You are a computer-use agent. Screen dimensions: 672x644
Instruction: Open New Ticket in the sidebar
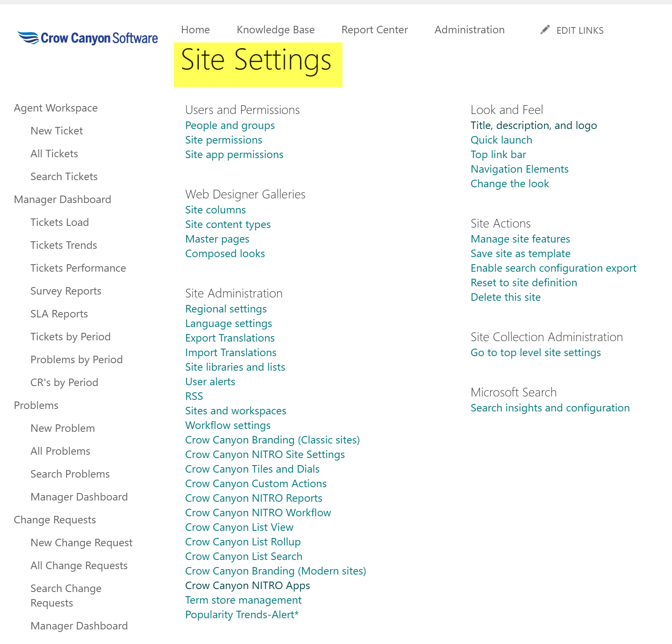click(x=57, y=131)
